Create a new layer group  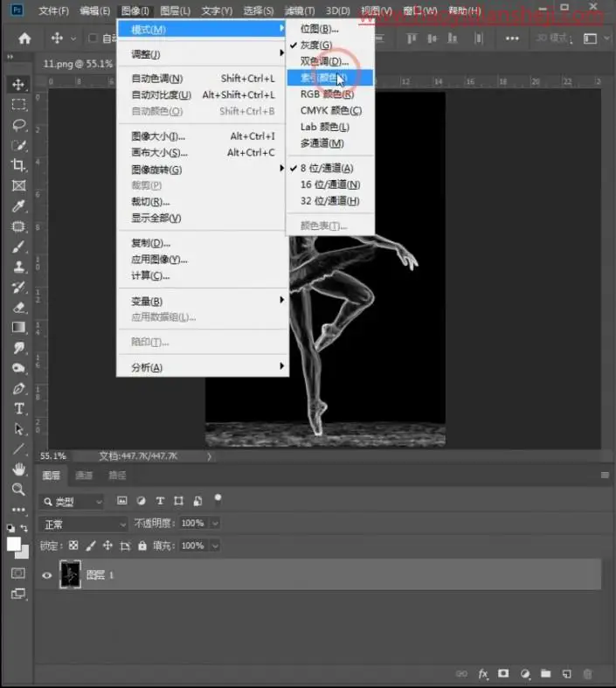[x=545, y=673]
